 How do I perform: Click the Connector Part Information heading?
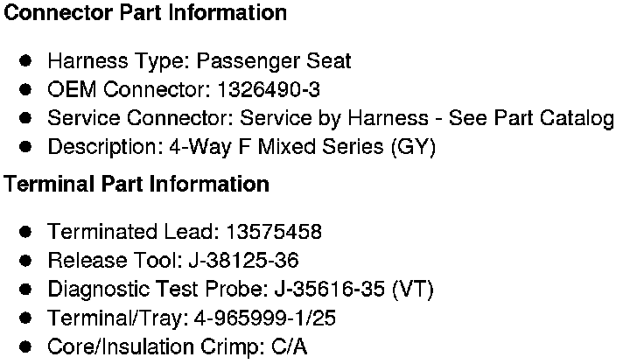pyautogui.click(x=143, y=13)
